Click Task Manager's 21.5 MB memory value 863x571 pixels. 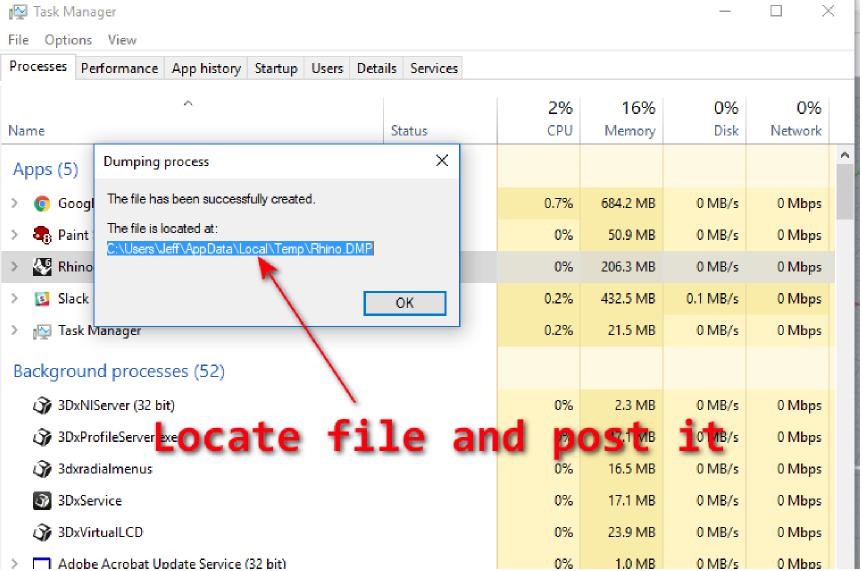(x=632, y=330)
